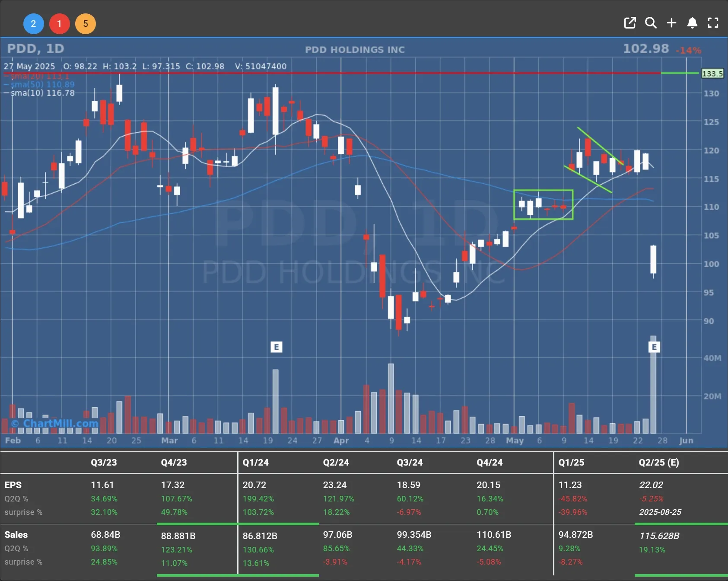Viewport: 728px width, 581px height.
Task: Click the 133.5 price level label
Action: click(x=712, y=73)
